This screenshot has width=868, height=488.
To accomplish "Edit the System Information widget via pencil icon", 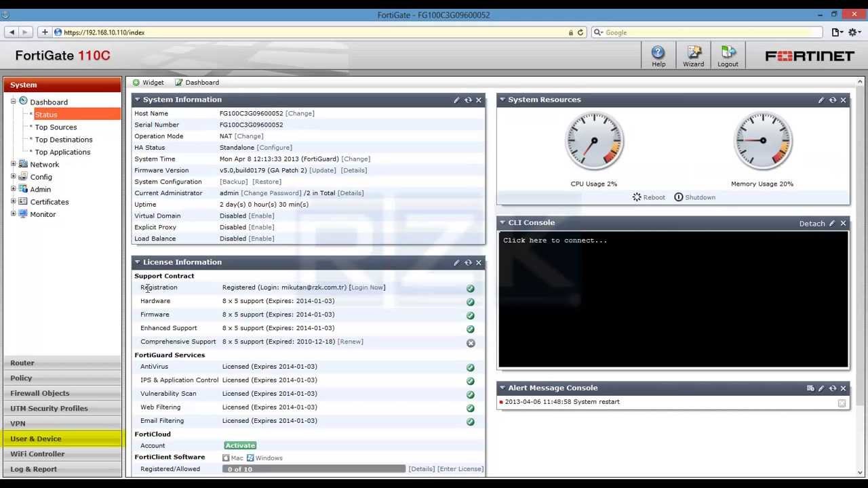I will point(456,100).
